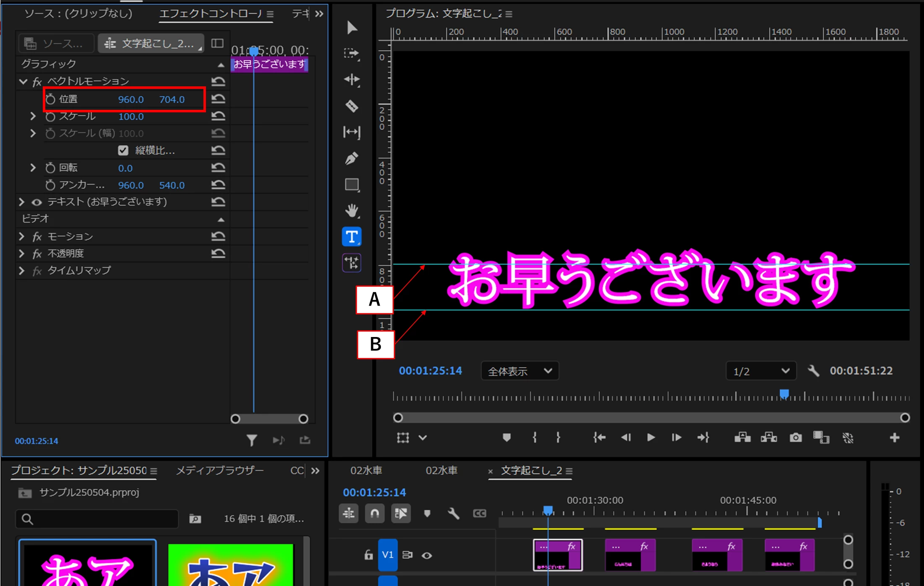Expand the モーション effect properties

[22, 237]
